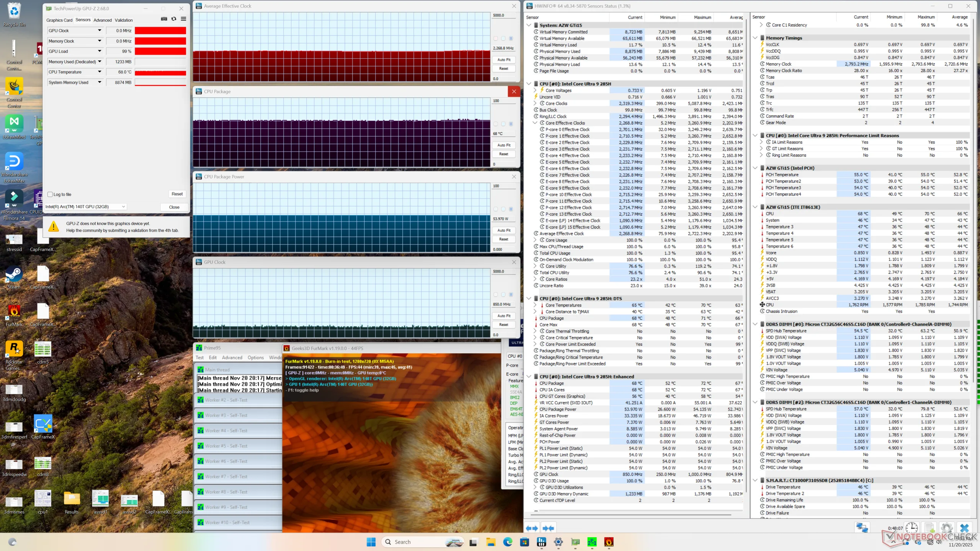Open FurMark from the Windows taskbar
The image size is (980, 551).
(609, 542)
